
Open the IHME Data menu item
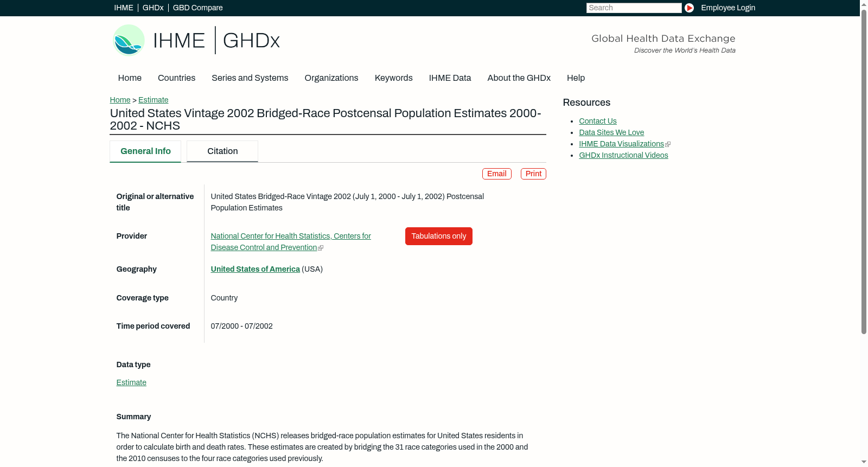coord(450,78)
